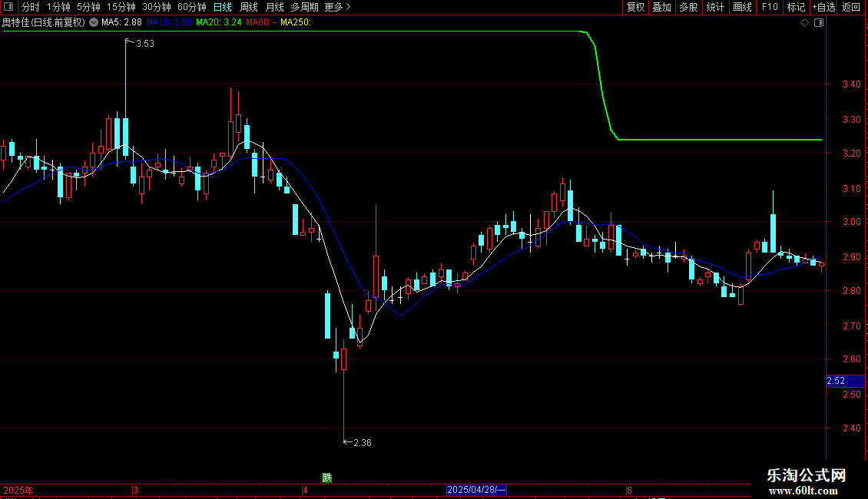Viewport: 868px width, 499px height.
Task: Switch to the 周线 weekly period
Action: [x=249, y=7]
